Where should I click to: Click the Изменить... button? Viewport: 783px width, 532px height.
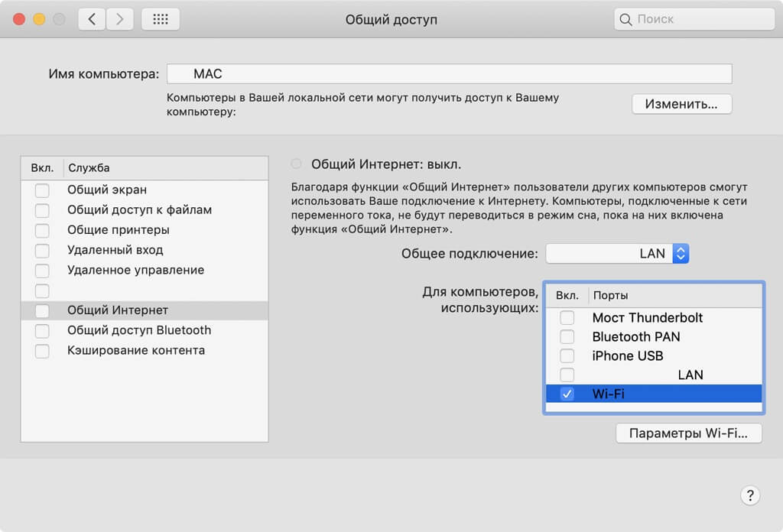coord(681,104)
